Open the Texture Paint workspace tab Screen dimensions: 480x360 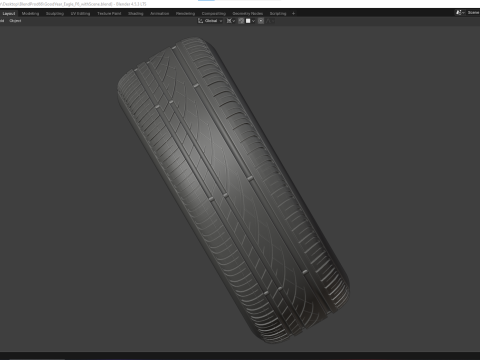(x=109, y=14)
